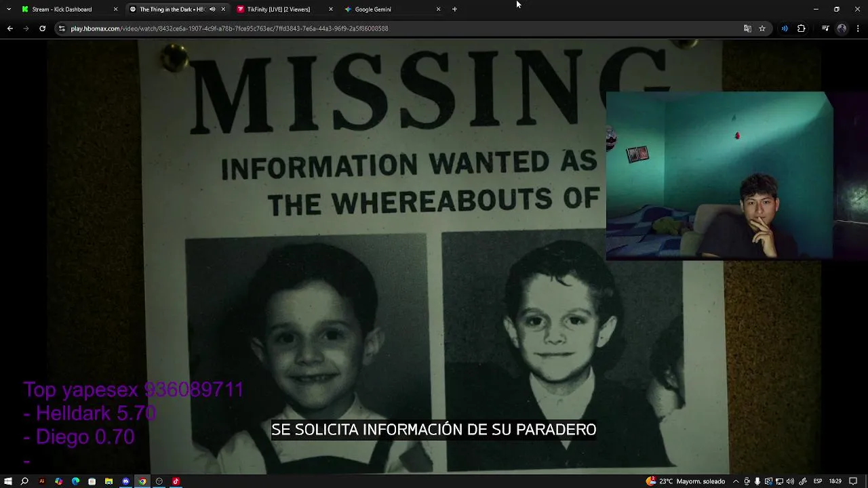
Task: Open Microsoft Edge from taskbar
Action: tap(75, 481)
